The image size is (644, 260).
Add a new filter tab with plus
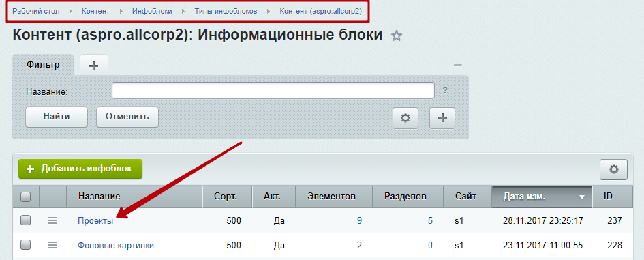93,65
